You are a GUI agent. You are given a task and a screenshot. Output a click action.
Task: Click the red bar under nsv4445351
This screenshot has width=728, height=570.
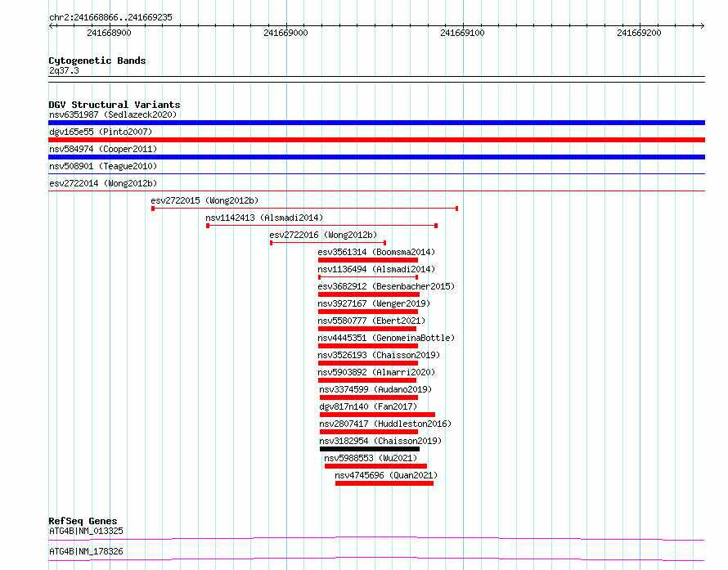(368, 346)
